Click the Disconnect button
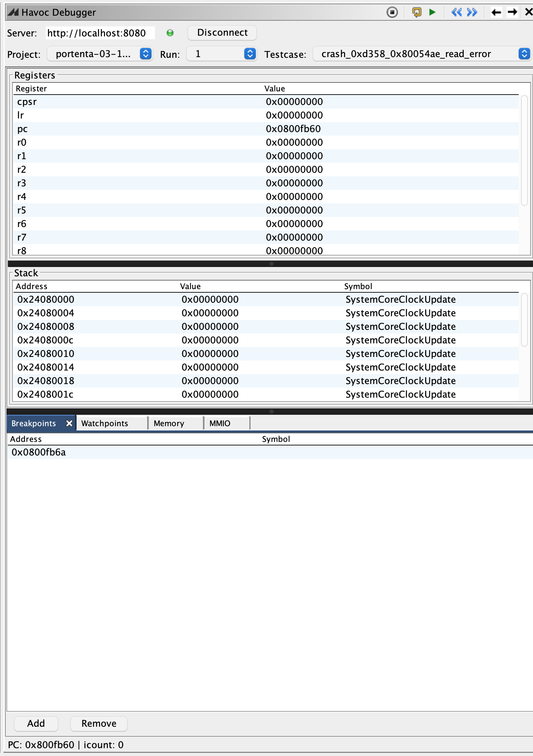This screenshot has height=756, width=533. pos(222,33)
